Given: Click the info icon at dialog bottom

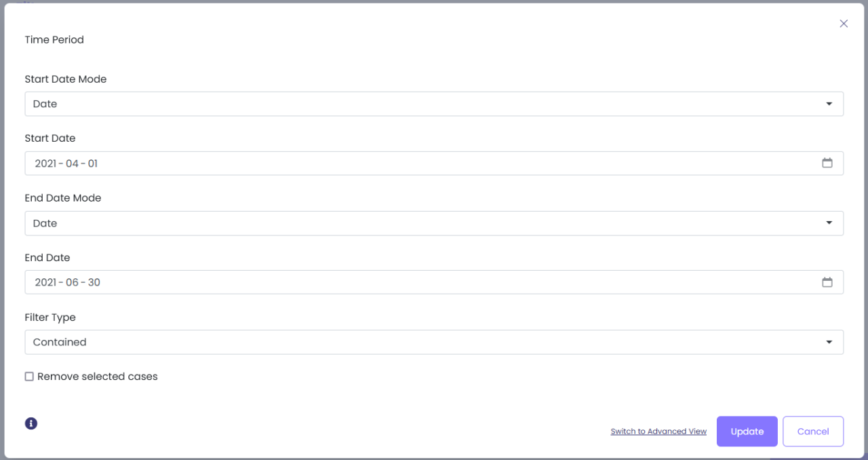Looking at the screenshot, I should (x=31, y=423).
